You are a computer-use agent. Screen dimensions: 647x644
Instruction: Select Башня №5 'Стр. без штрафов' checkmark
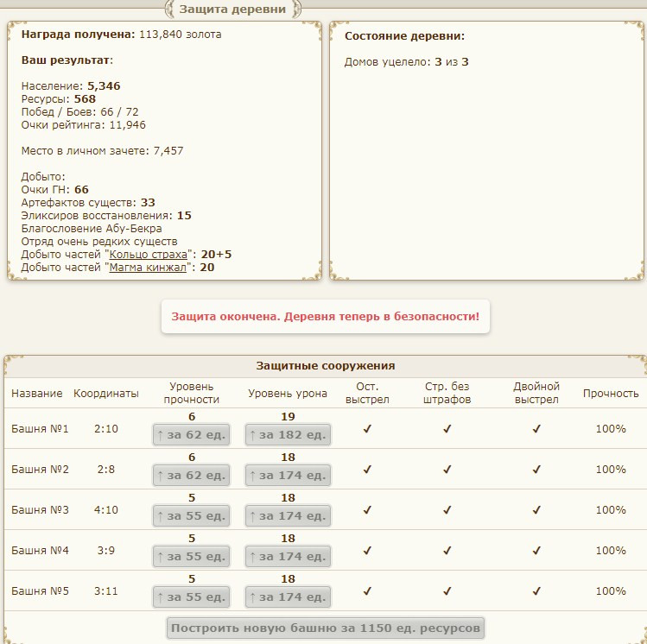click(447, 590)
